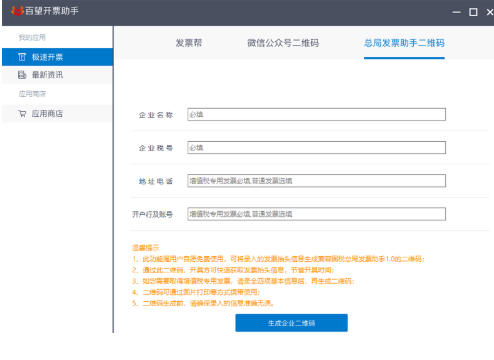Image resolution: width=494 pixels, height=360 pixels.
Task: Click the 生成企业二维码 button
Action: tap(292, 323)
